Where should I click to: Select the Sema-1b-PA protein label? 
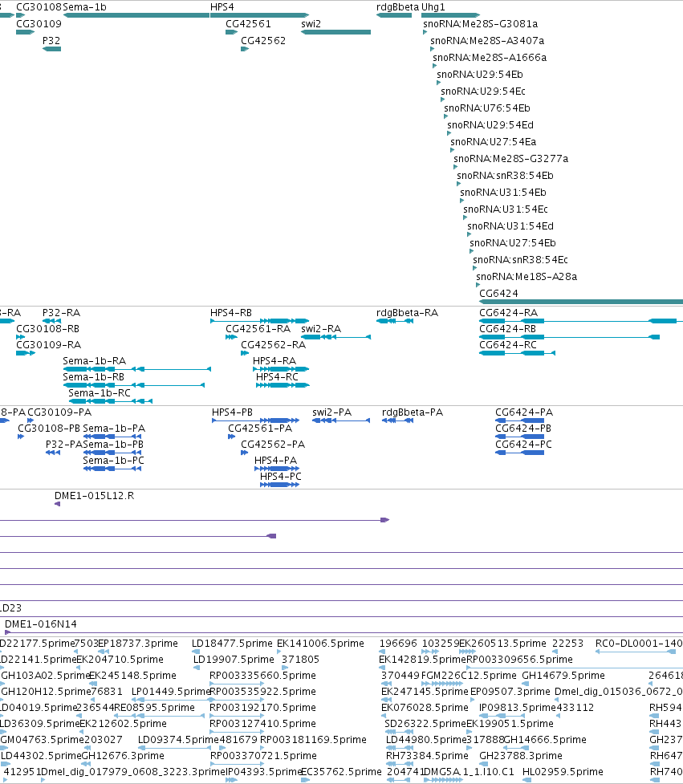[x=114, y=429]
